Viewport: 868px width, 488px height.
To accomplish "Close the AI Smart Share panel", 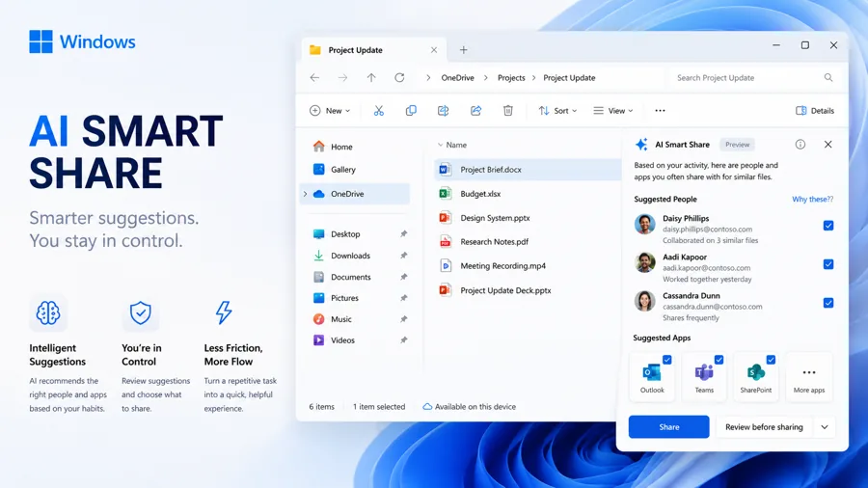I will click(x=827, y=145).
